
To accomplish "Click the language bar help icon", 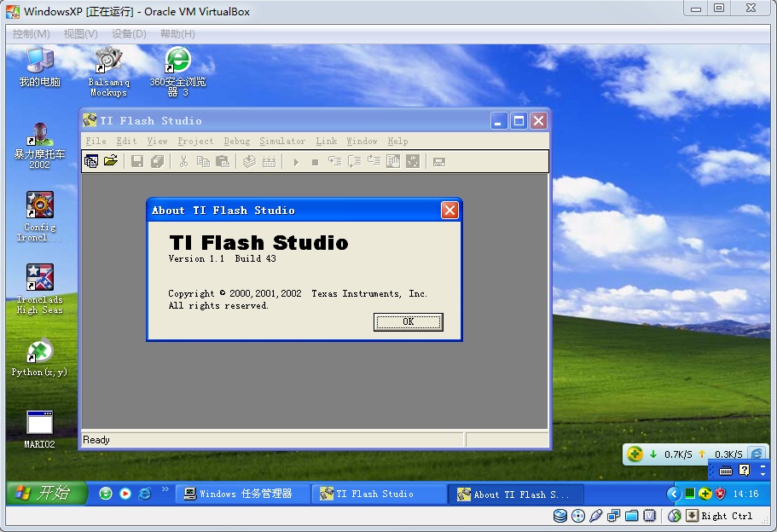I will 745,470.
